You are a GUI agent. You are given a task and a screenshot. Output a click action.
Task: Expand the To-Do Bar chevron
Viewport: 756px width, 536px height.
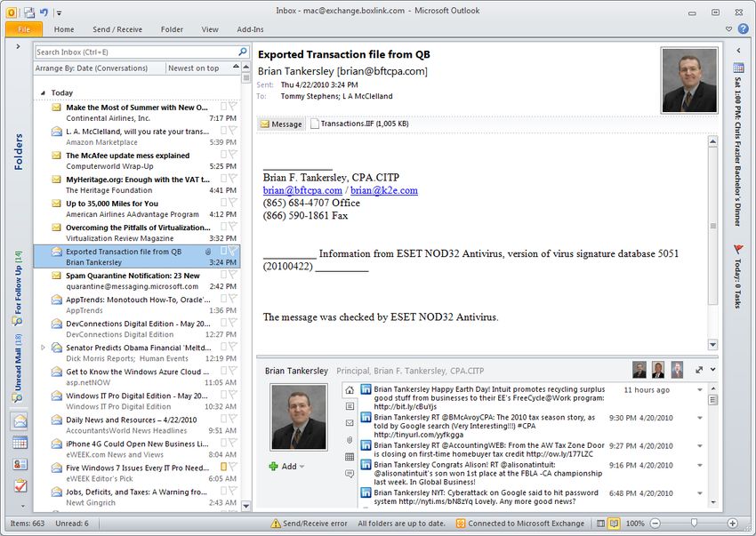tap(738, 51)
